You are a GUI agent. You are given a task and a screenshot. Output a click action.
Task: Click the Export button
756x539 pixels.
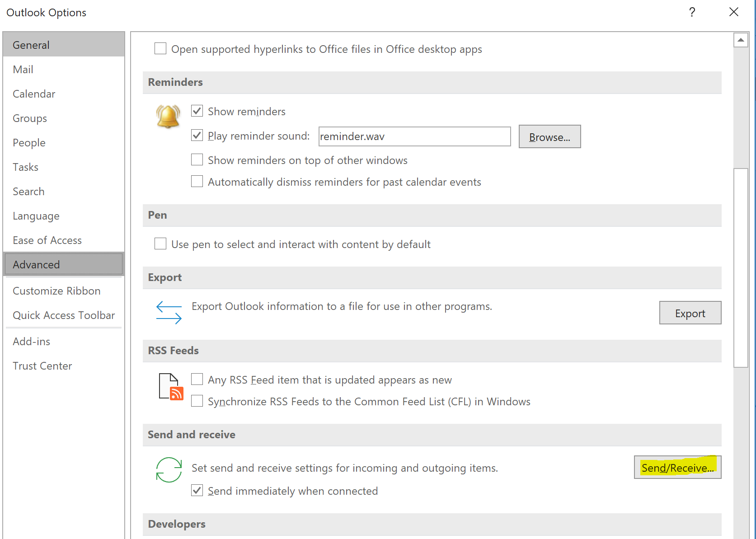690,313
